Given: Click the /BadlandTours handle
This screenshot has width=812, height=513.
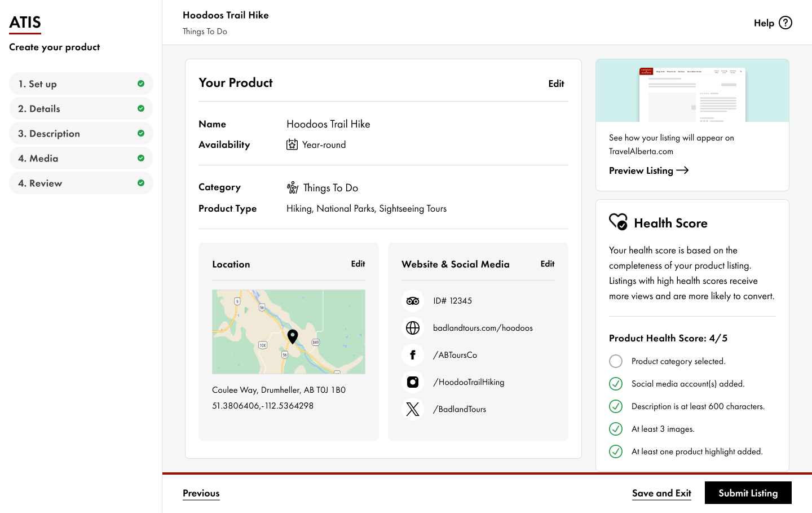Looking at the screenshot, I should click(460, 409).
